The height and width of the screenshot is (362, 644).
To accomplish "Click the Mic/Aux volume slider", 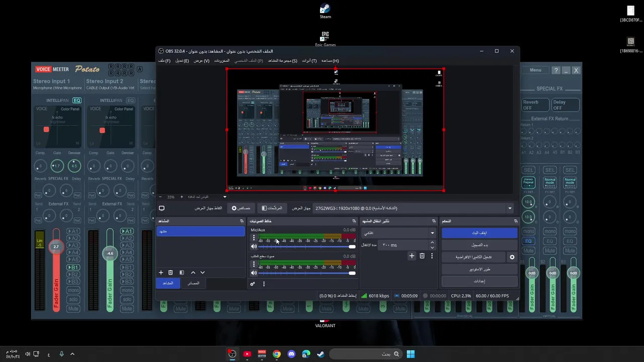I will [307, 246].
